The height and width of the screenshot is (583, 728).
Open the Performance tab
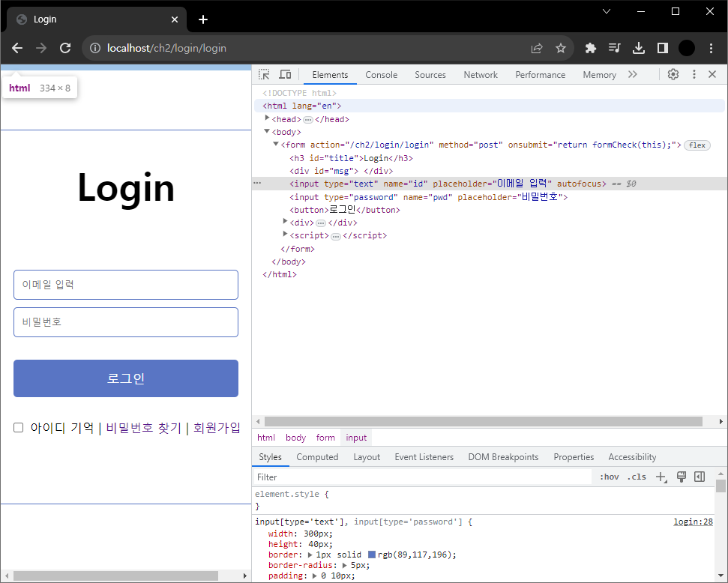pyautogui.click(x=540, y=75)
